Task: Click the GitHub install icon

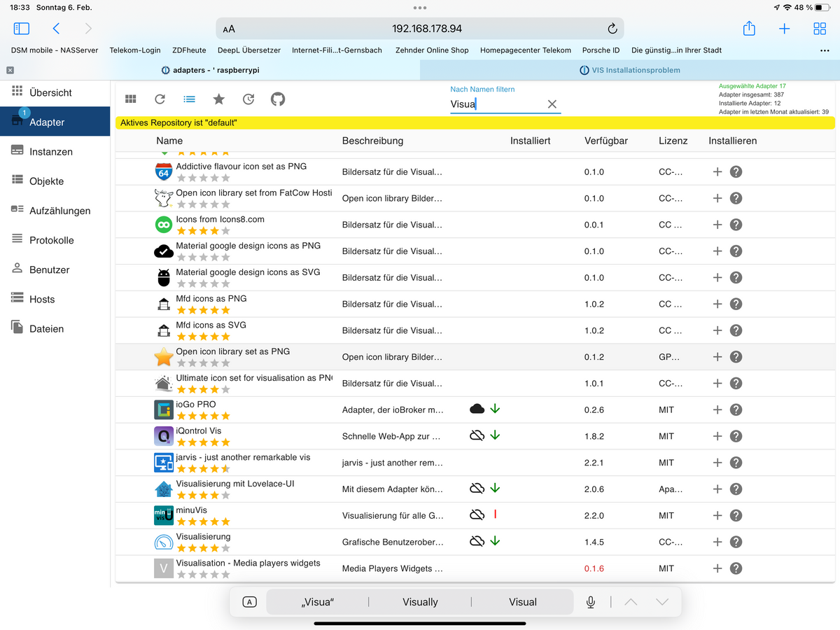Action: pos(278,99)
